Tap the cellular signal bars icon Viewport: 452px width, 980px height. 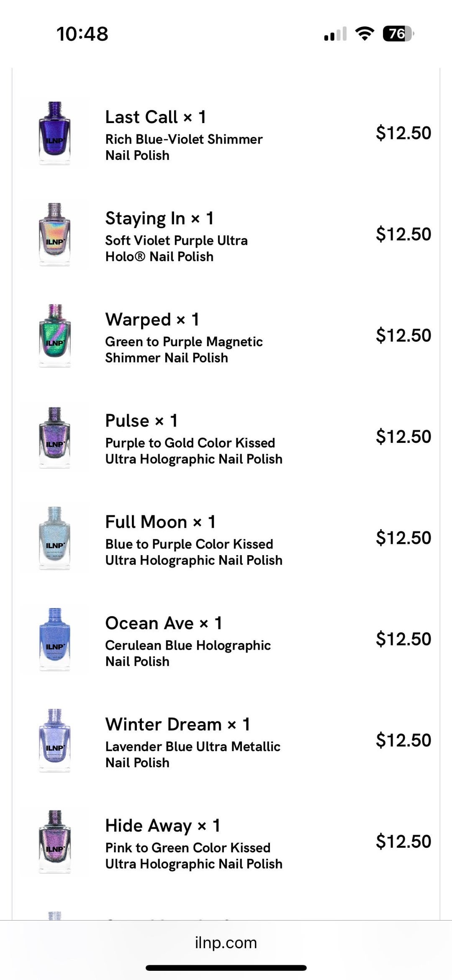[335, 34]
